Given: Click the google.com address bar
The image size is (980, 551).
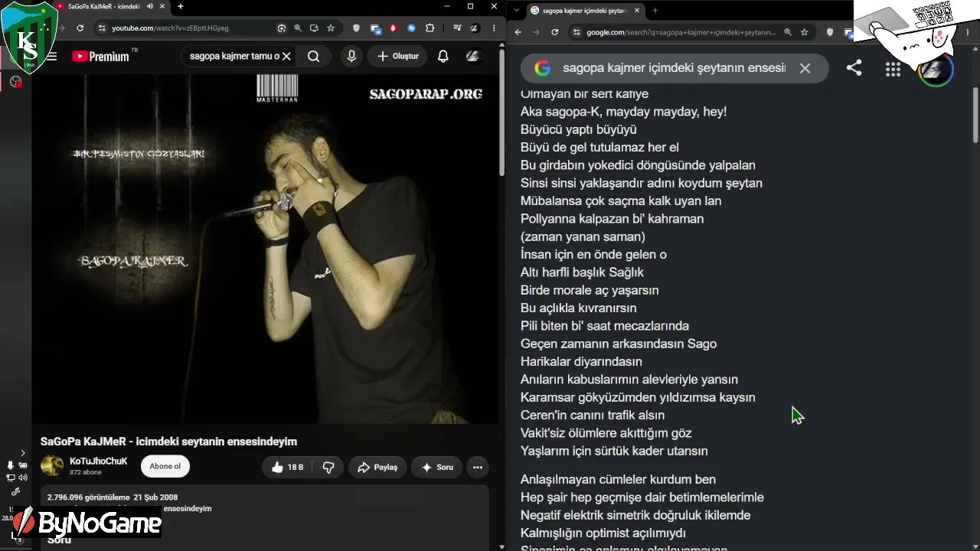Looking at the screenshot, I should [x=681, y=32].
